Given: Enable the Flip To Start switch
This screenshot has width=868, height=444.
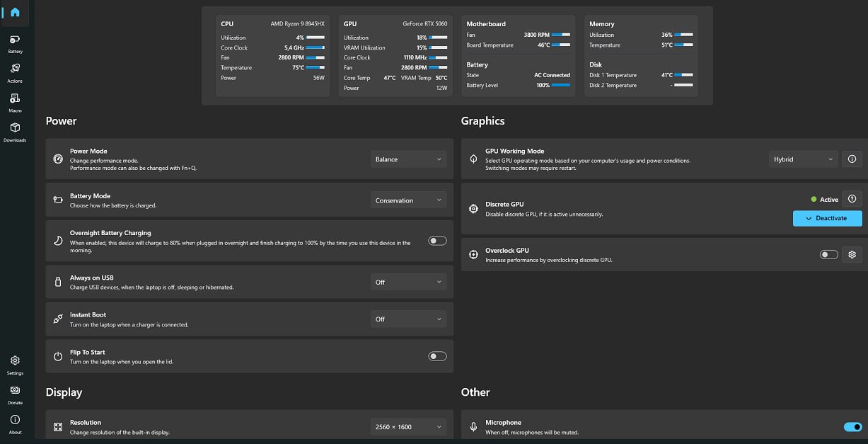Looking at the screenshot, I should 438,356.
